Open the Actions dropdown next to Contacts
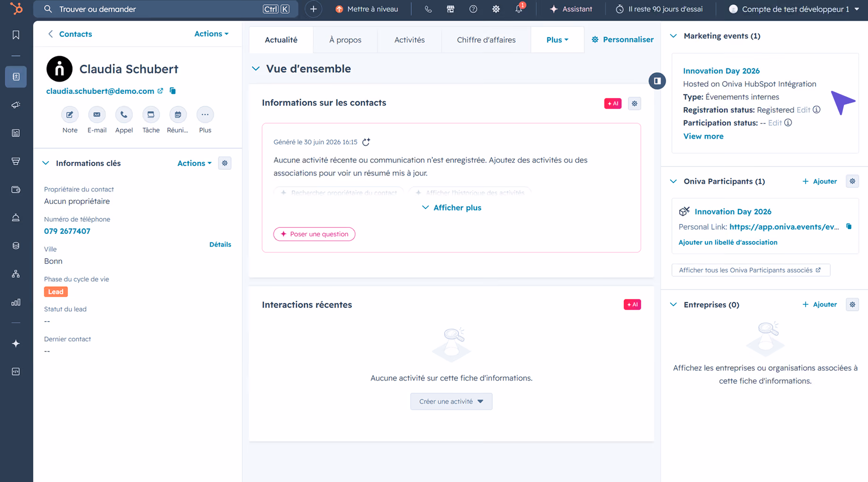868x482 pixels. pos(211,34)
